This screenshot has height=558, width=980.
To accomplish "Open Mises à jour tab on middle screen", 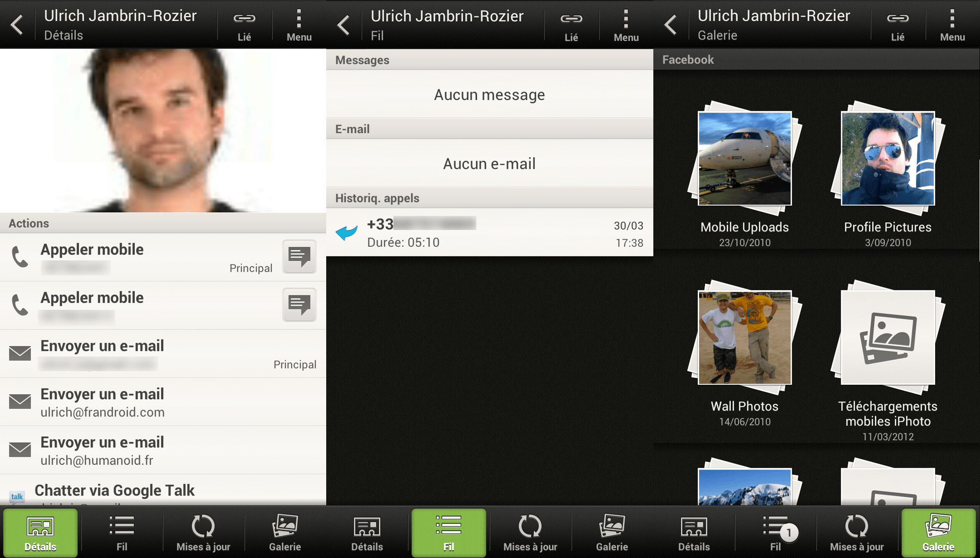I will (530, 533).
